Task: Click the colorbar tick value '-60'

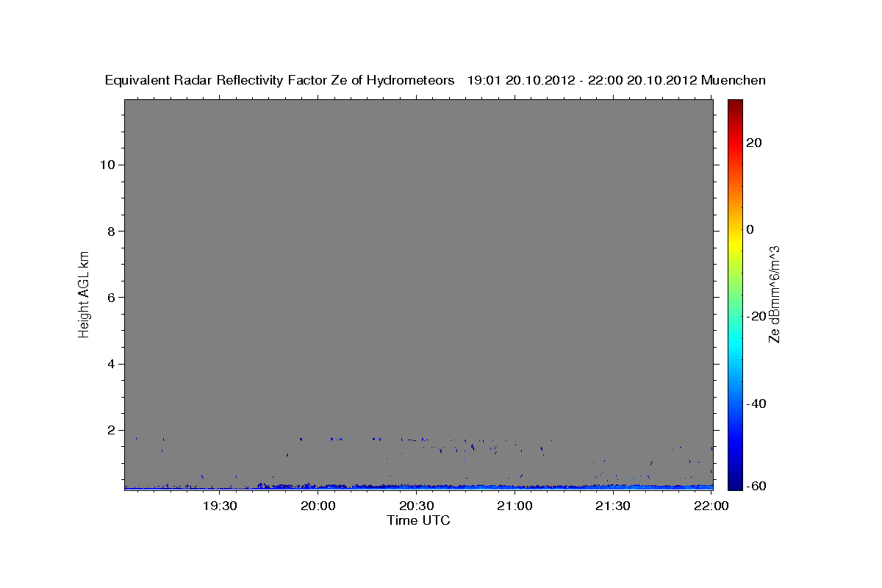Action: (x=755, y=485)
